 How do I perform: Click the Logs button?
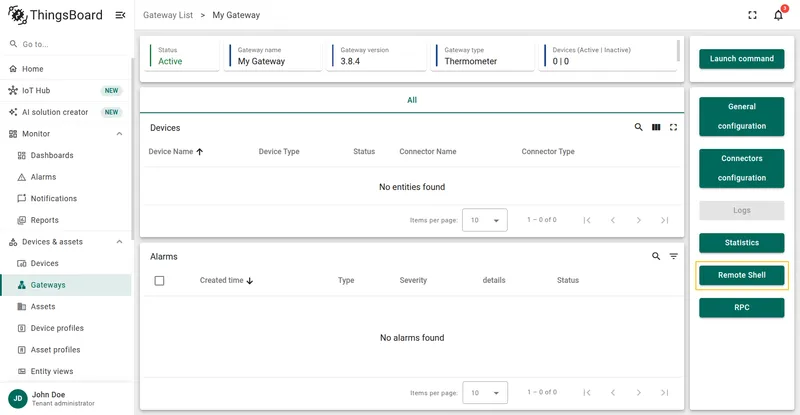coord(741,210)
